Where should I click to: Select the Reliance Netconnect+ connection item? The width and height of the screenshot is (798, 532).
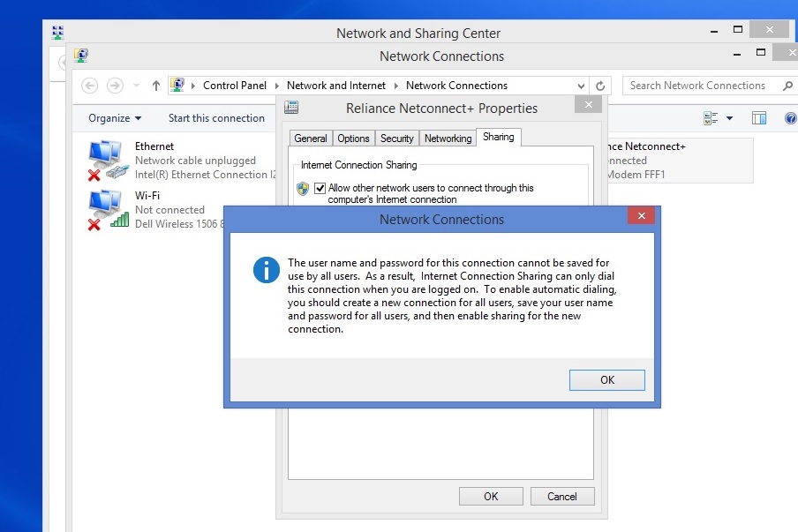pos(681,161)
